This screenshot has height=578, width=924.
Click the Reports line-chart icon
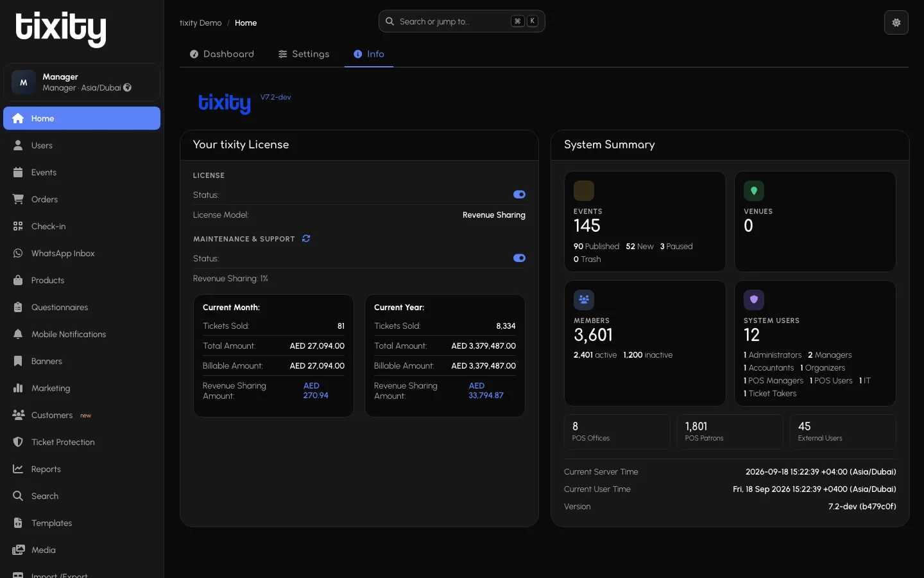[18, 469]
